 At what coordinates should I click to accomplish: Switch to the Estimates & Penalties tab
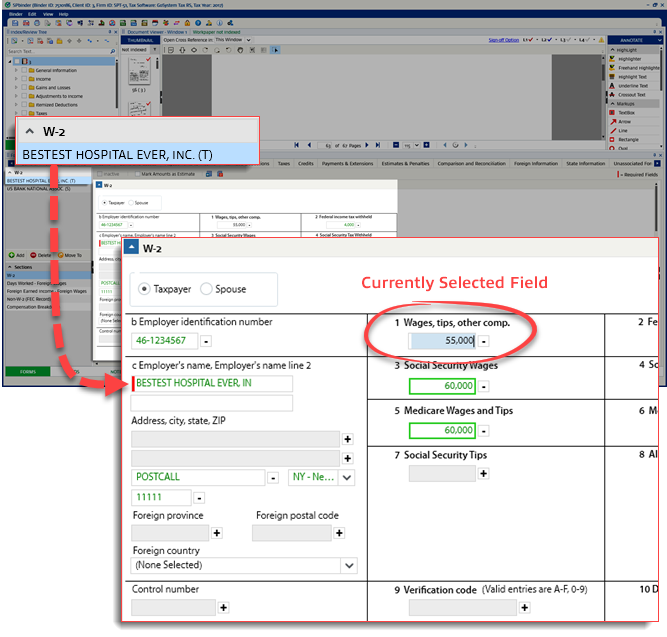404,163
